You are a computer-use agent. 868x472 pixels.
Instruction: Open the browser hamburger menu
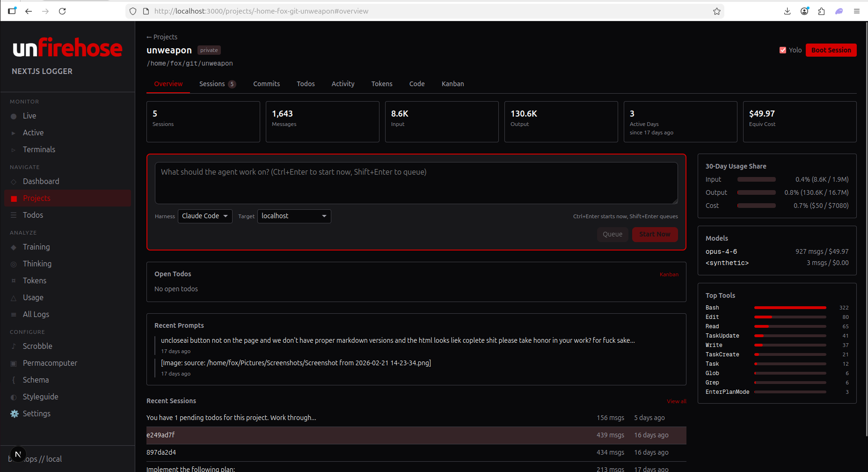[856, 11]
